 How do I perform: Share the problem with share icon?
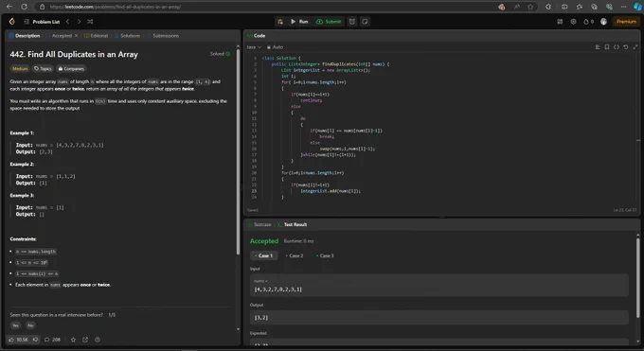click(x=85, y=340)
